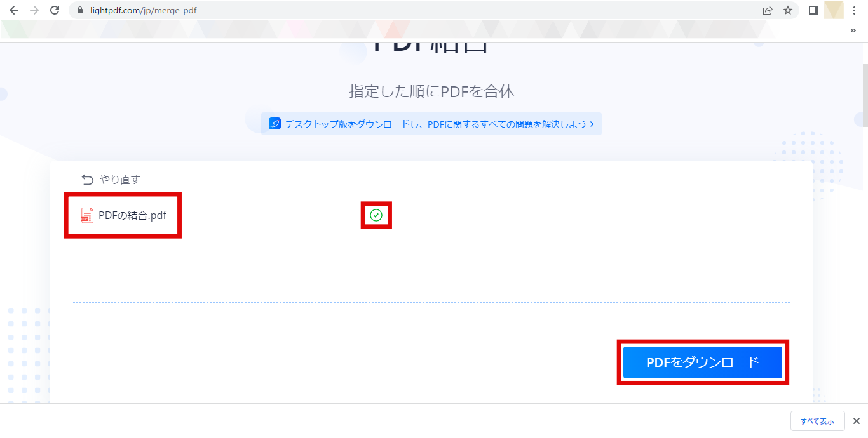This screenshot has width=868, height=438.
Task: Open Chrome three-dot menu
Action: (x=854, y=10)
